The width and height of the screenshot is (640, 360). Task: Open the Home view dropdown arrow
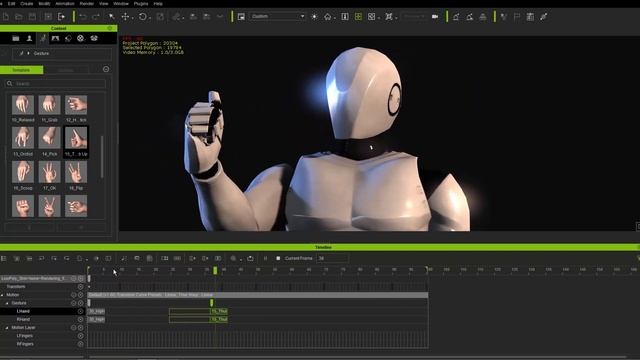coord(335,18)
